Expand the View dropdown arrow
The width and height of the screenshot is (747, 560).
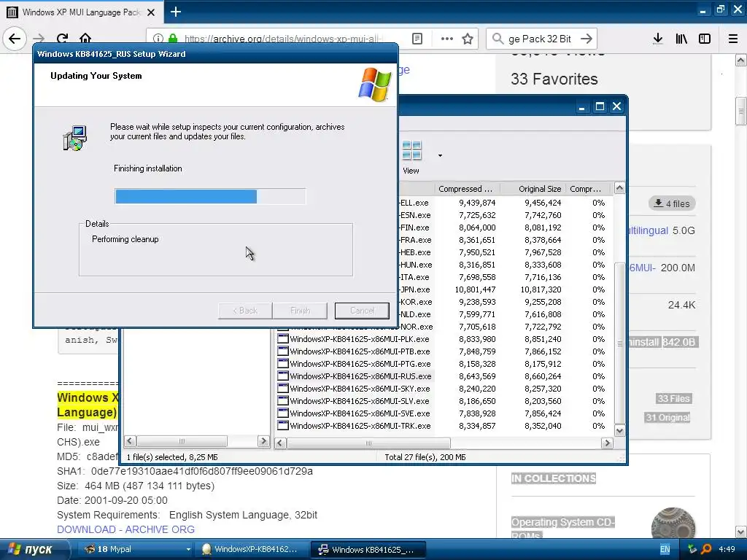[x=440, y=156]
